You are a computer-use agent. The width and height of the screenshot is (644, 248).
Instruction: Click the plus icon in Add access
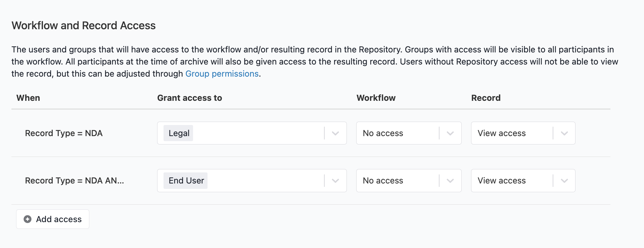click(x=28, y=219)
